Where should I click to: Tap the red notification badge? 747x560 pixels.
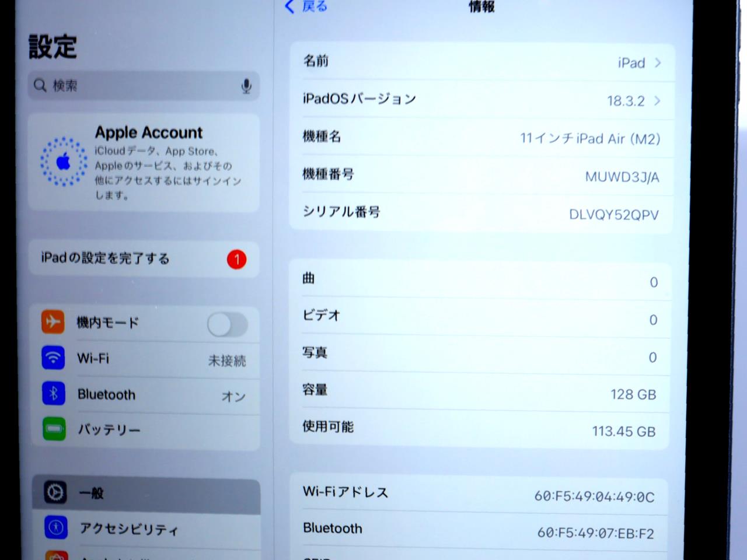[x=236, y=259]
